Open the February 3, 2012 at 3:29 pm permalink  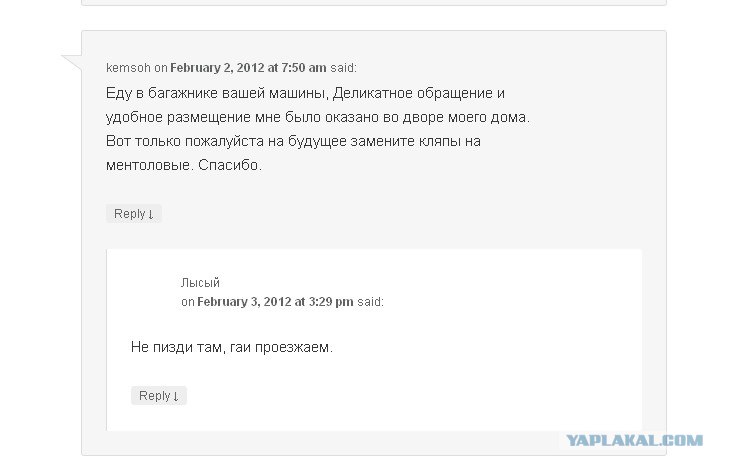[x=275, y=302]
